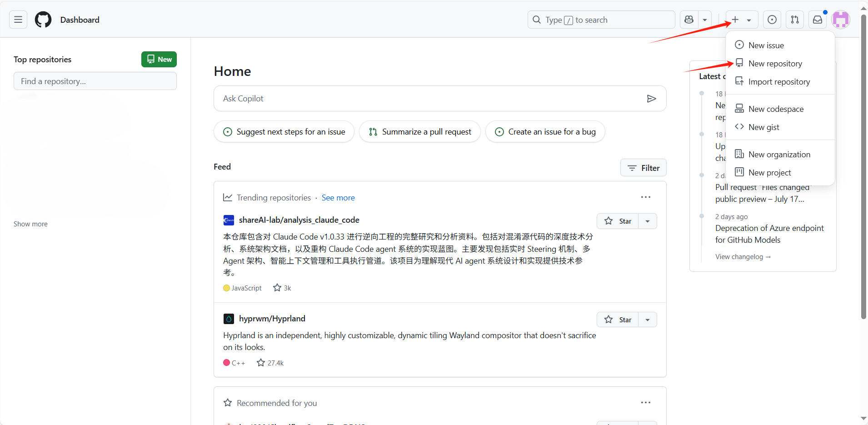Star the hyprwm/Hyprland repository
The width and height of the screenshot is (868, 425).
pos(618,320)
